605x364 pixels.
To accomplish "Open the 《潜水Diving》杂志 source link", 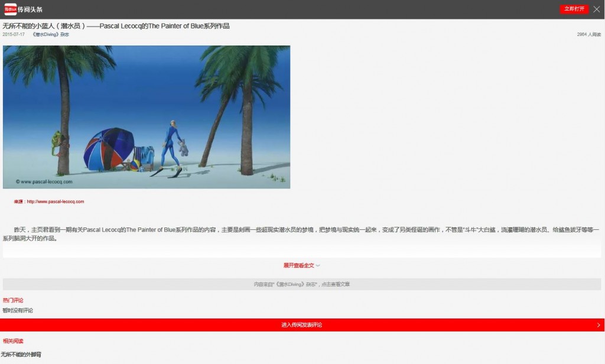I will pos(51,34).
